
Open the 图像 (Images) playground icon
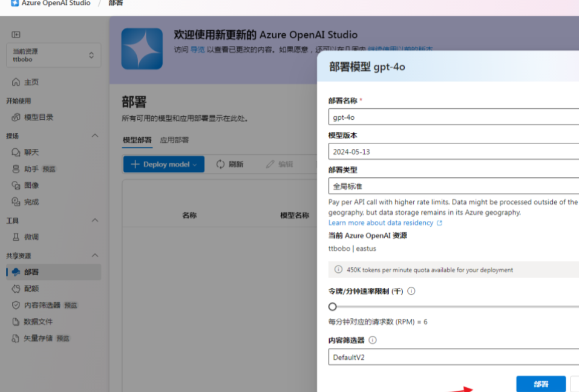point(18,186)
